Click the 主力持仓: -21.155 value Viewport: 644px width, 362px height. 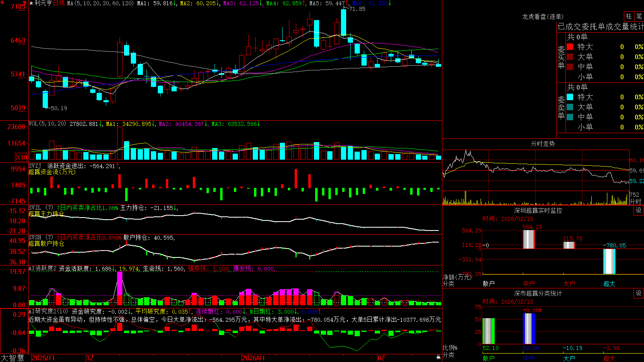tap(149, 208)
